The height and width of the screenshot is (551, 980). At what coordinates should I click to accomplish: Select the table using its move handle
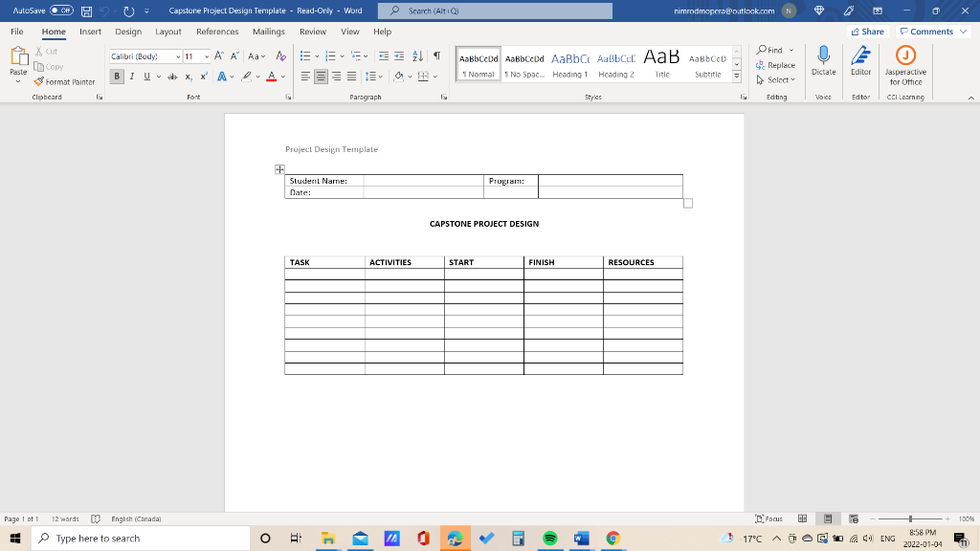pos(278,168)
